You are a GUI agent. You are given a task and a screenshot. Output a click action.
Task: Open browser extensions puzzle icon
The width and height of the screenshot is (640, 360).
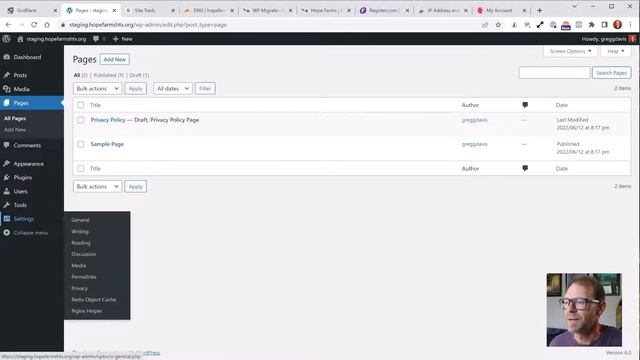(591, 25)
